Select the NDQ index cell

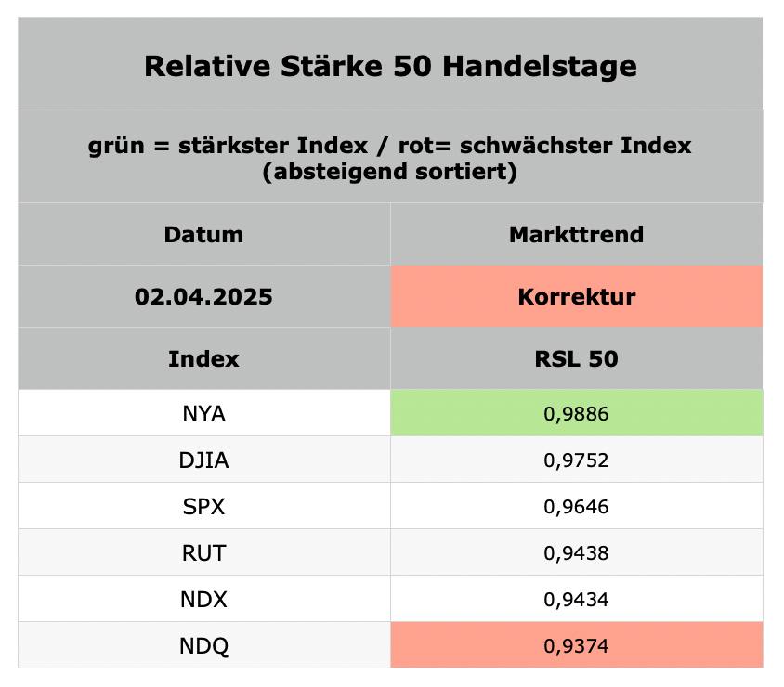click(203, 645)
